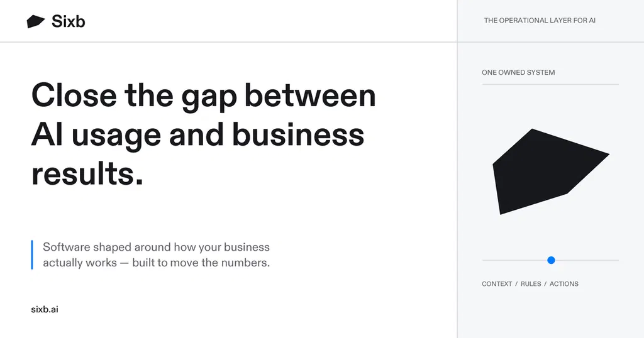Screen dimensions: 644x338
Task: Click the Sixb logo icon in the header
Action: 36,21
